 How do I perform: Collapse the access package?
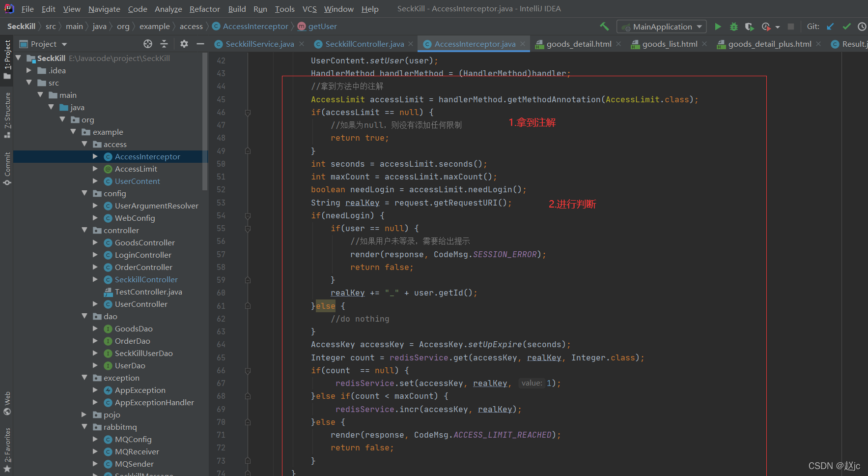tap(84, 144)
